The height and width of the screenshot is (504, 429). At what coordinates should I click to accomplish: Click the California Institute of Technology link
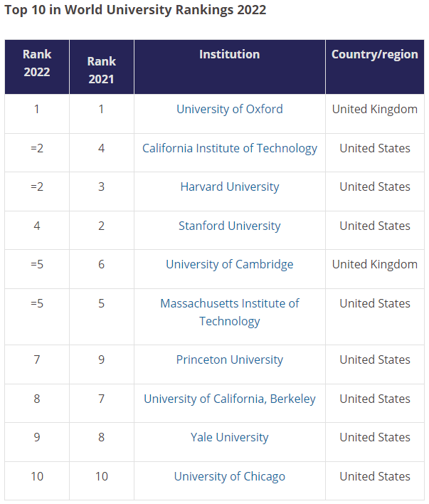coord(229,148)
